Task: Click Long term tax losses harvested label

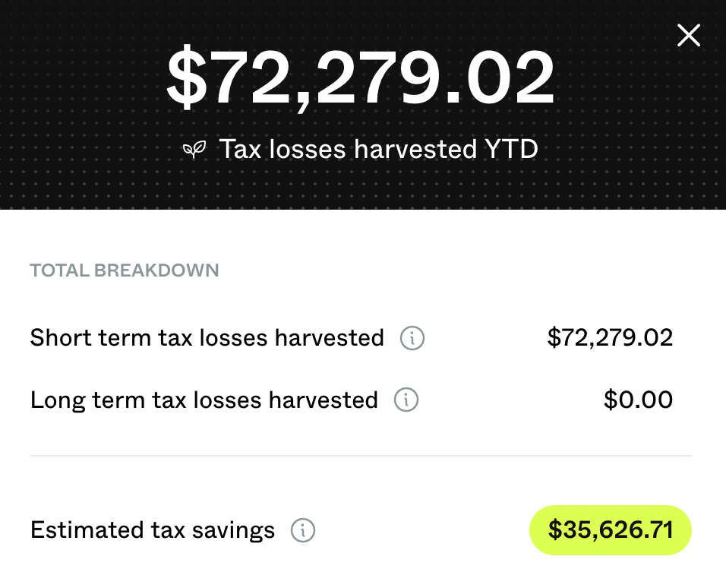Action: (x=204, y=400)
